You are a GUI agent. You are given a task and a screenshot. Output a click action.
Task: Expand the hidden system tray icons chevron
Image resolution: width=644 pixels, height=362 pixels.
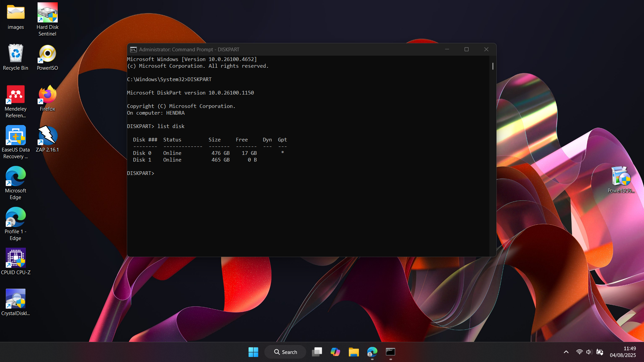coord(566,352)
